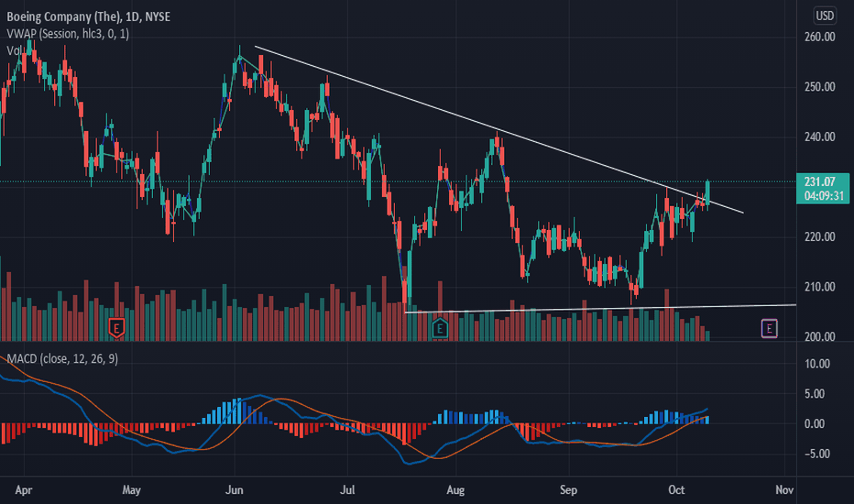Click the 260.00 price axis label
The height and width of the screenshot is (504, 854).
click(820, 37)
